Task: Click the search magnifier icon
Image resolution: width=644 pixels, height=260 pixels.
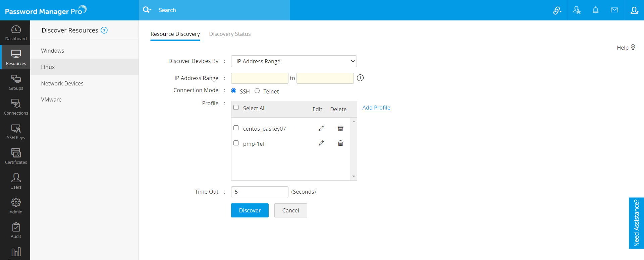Action: tap(147, 10)
